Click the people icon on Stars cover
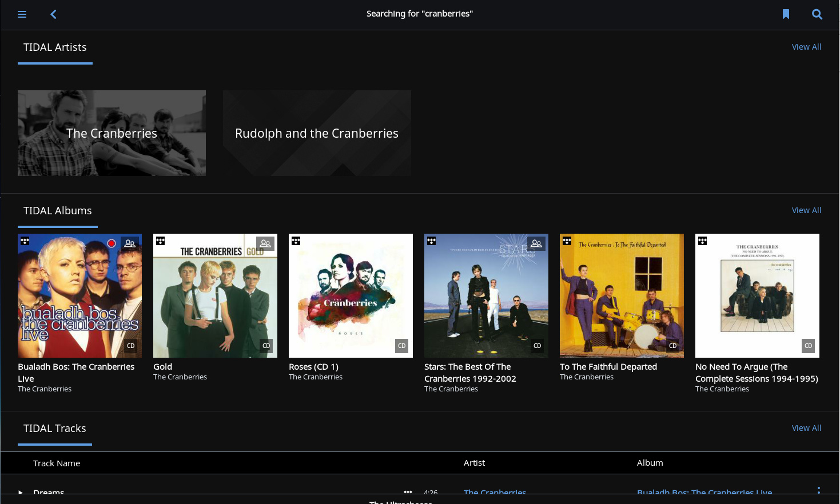The height and width of the screenshot is (504, 840). pyautogui.click(x=536, y=243)
